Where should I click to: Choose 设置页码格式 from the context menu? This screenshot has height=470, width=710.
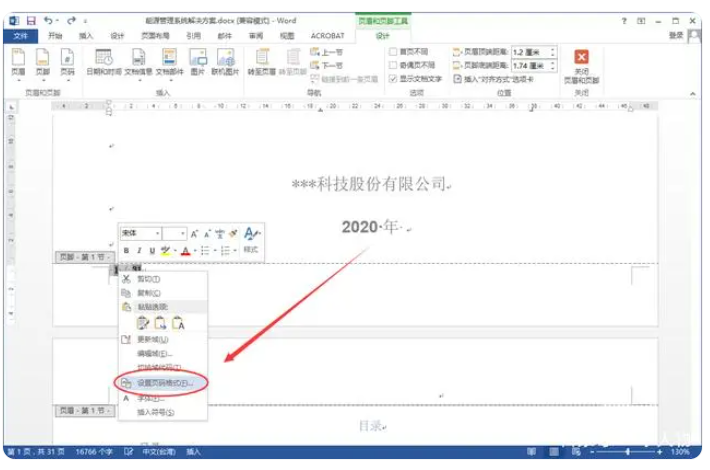click(162, 382)
